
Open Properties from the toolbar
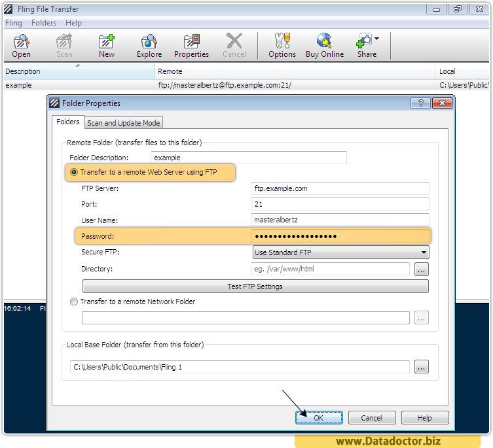(191, 46)
